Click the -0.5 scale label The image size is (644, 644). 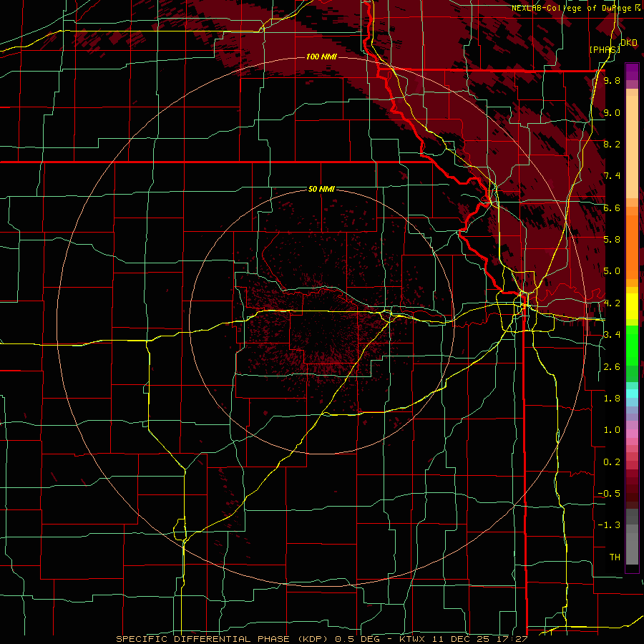[x=610, y=494]
